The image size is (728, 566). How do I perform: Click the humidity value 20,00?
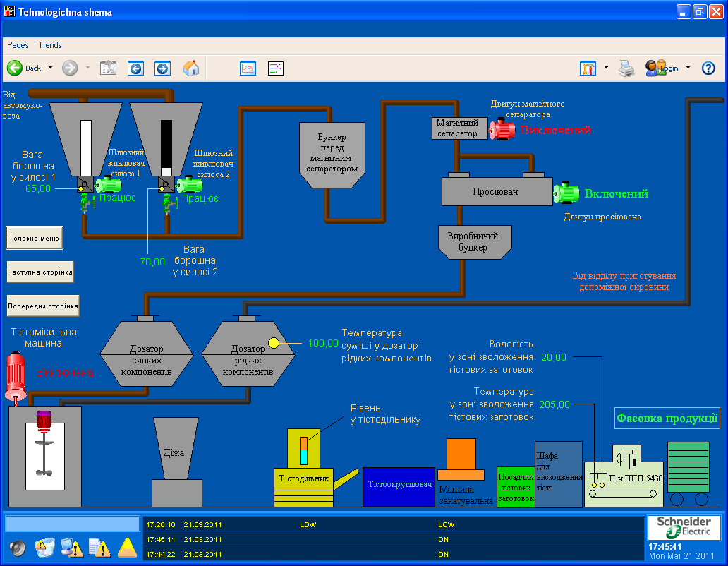tap(554, 357)
